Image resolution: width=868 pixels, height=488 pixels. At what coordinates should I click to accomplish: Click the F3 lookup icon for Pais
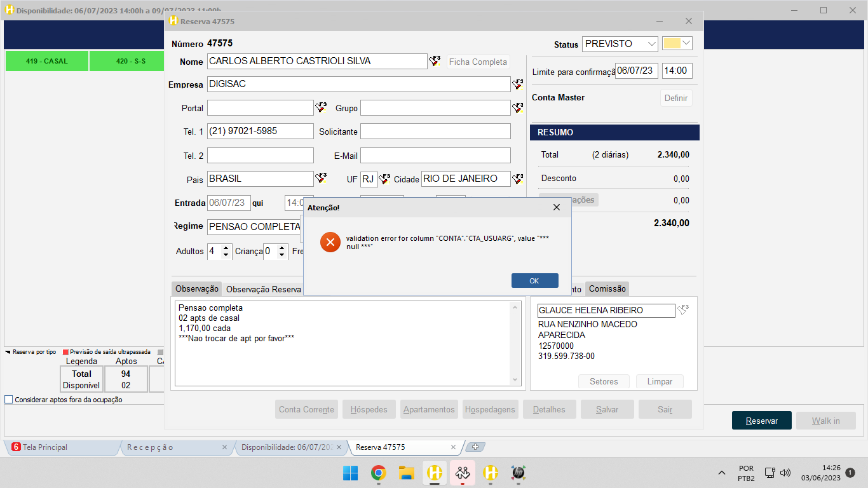click(x=321, y=178)
